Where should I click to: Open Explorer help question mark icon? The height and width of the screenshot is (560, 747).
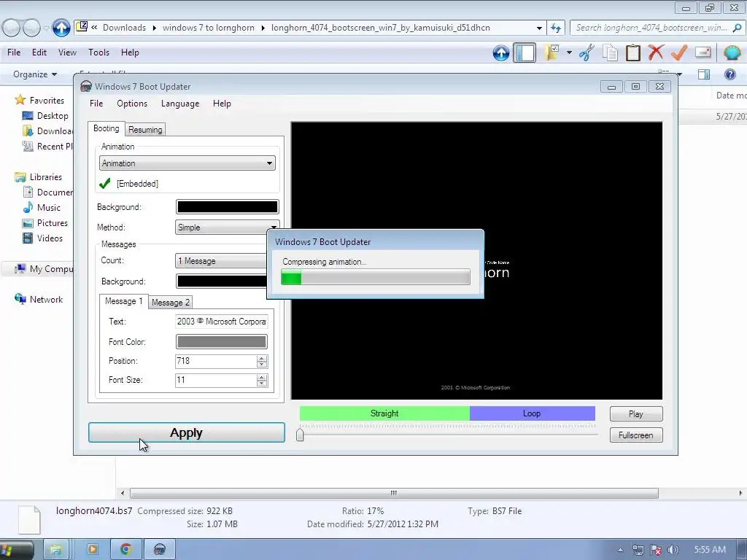point(729,74)
